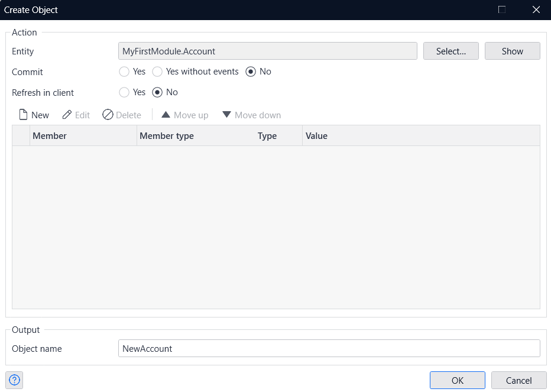This screenshot has width=551, height=392.
Task: Select the Commit 'No' radio button
Action: pos(251,72)
